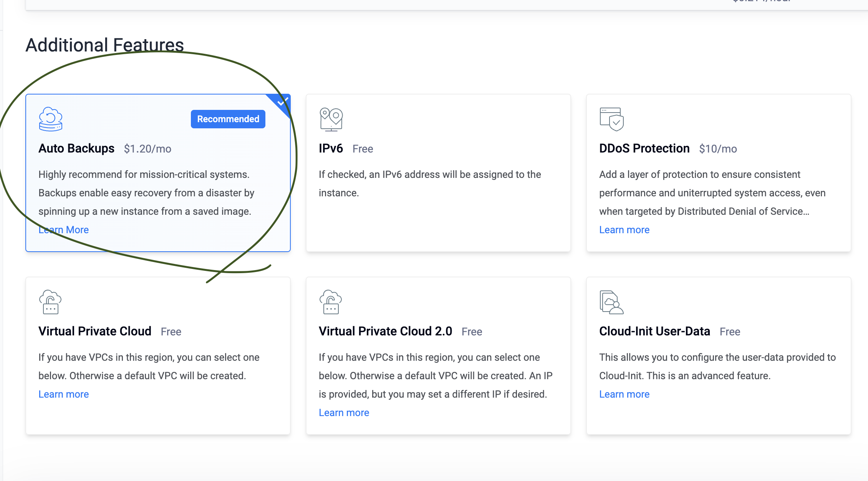Click the IPv6 map pin icon
The width and height of the screenshot is (868, 481).
331,119
